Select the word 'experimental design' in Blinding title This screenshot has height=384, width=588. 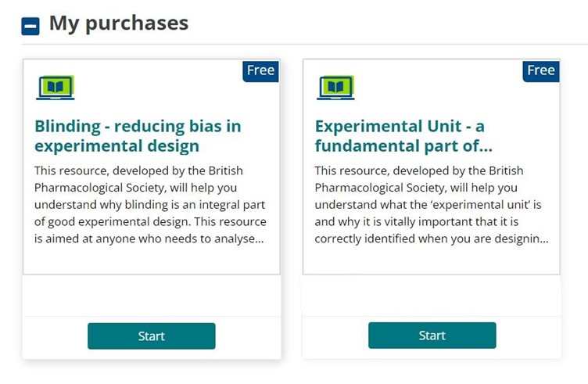click(x=117, y=146)
